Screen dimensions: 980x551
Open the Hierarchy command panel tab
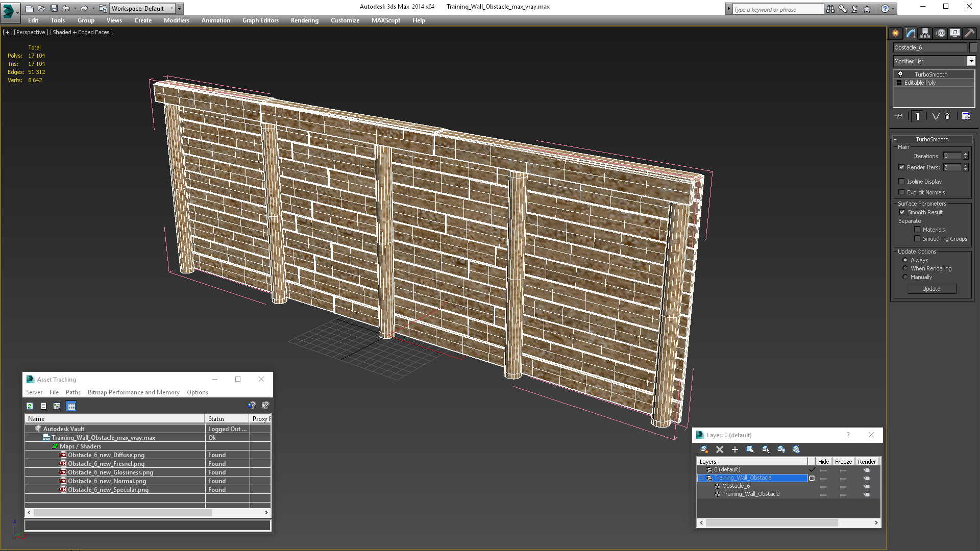tap(925, 33)
